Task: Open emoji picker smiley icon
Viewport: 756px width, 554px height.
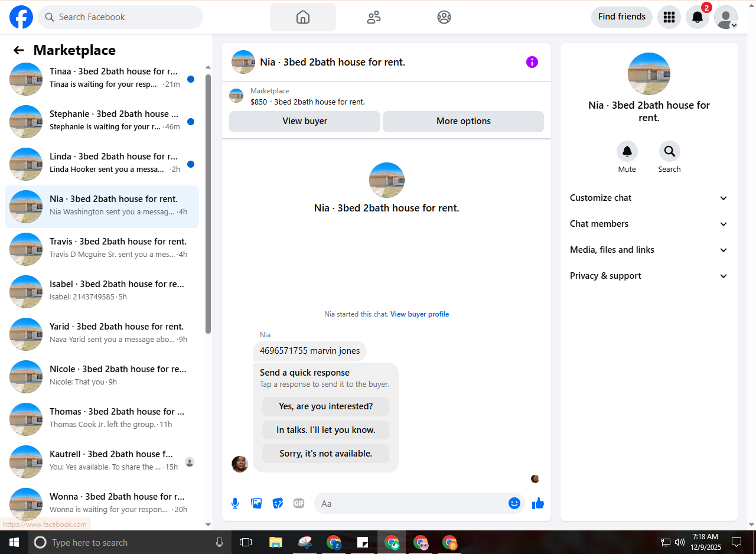Action: 514,503
